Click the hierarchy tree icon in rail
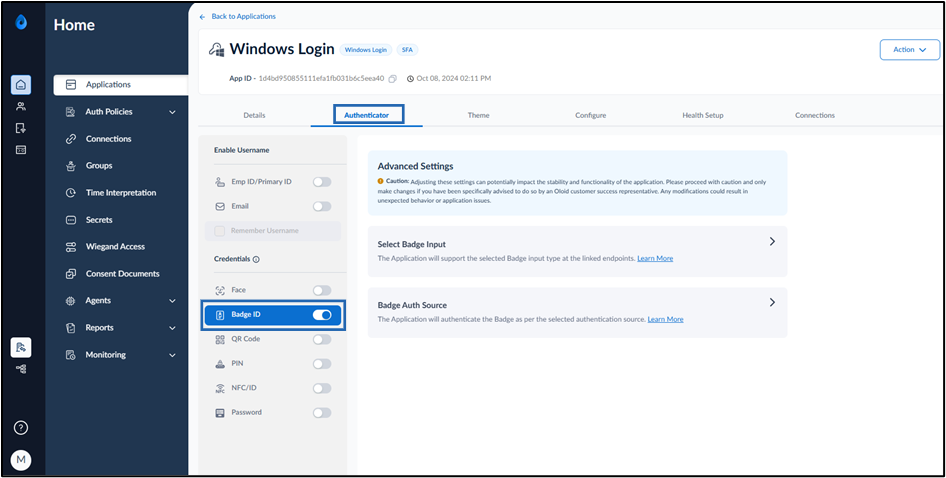The height and width of the screenshot is (478, 946). click(21, 369)
